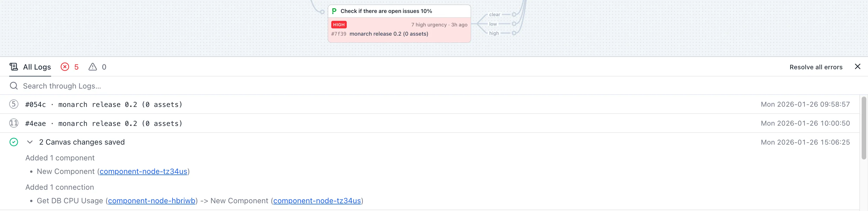Click the circled 11 count badge
The image size is (868, 211).
point(13,123)
